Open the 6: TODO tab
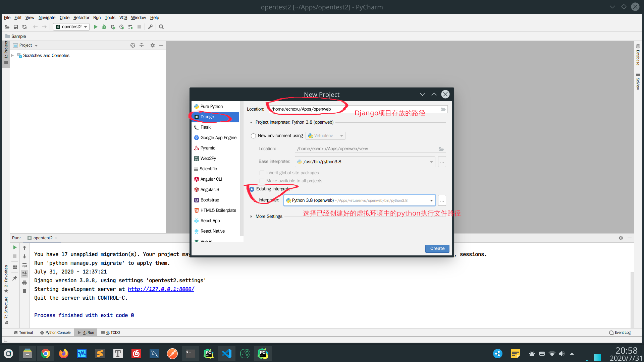644x362 pixels. (x=111, y=333)
